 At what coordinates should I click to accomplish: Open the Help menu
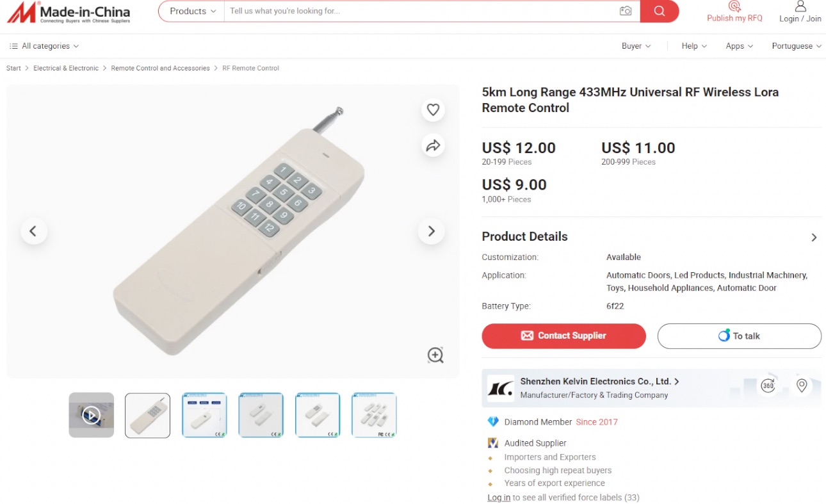click(x=694, y=46)
